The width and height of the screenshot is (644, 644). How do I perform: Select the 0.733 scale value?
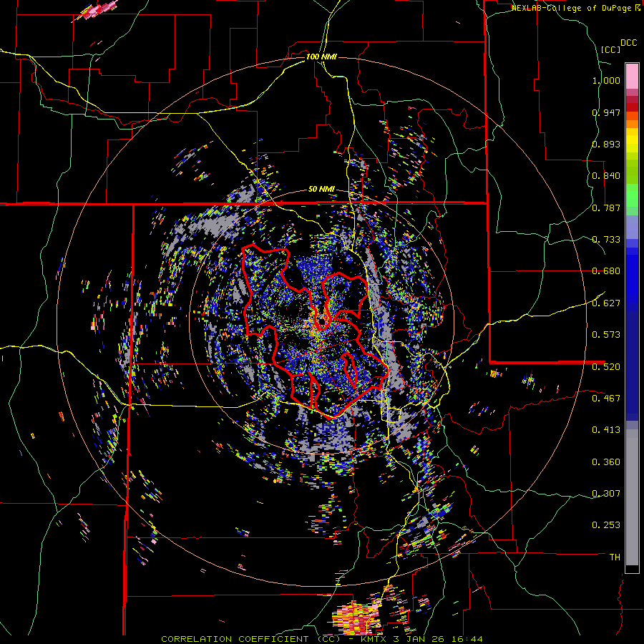coord(606,240)
